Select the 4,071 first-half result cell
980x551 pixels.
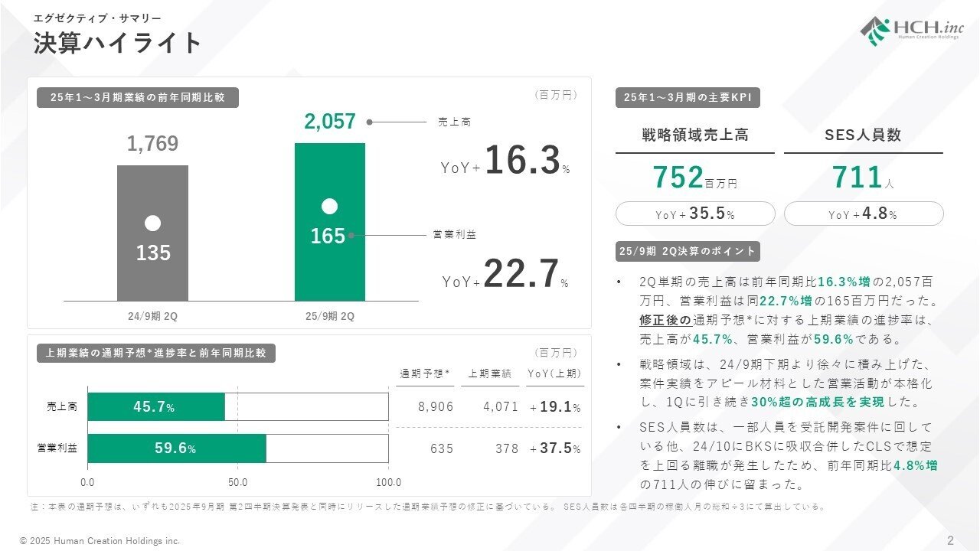click(x=501, y=407)
